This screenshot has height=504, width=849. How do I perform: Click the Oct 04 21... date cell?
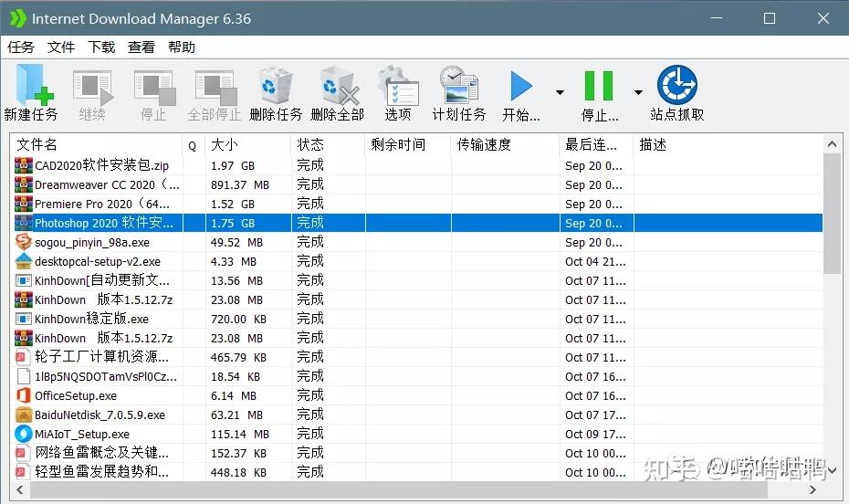click(x=595, y=262)
